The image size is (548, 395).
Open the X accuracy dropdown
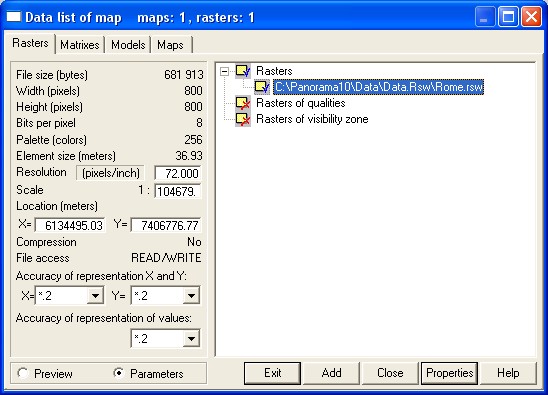coord(95,296)
